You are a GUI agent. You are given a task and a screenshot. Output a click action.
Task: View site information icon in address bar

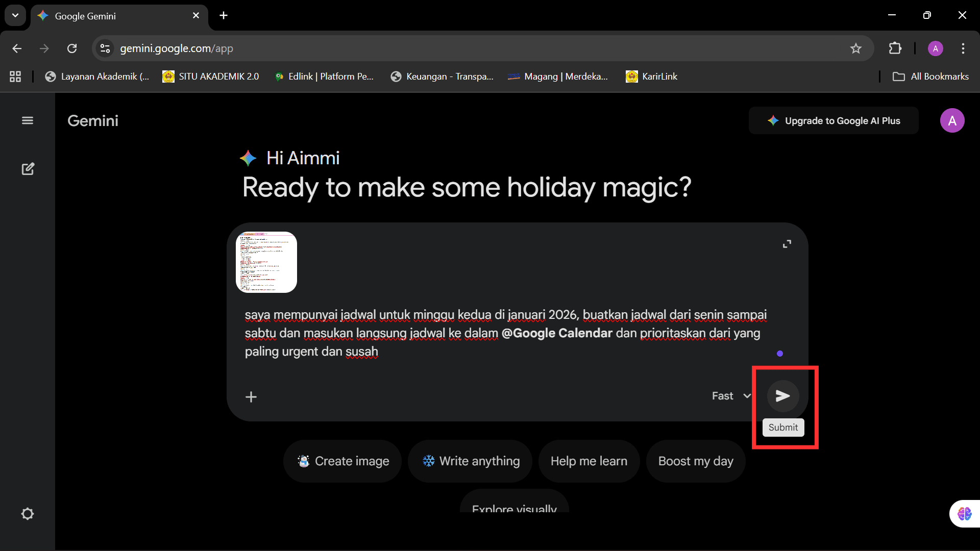[105, 48]
